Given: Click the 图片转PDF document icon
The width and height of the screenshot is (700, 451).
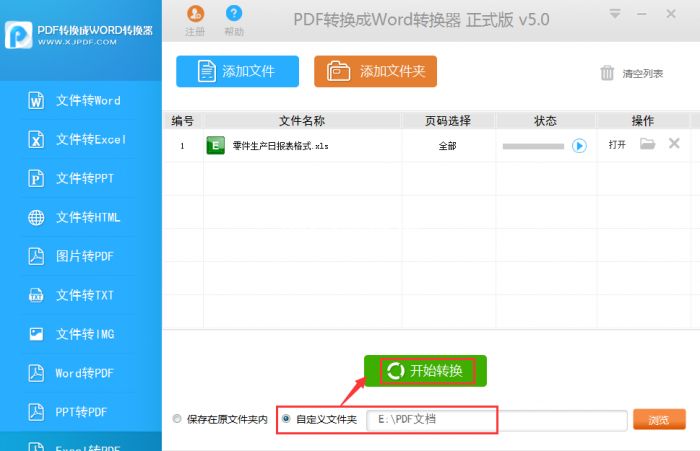Looking at the screenshot, I should pyautogui.click(x=36, y=256).
